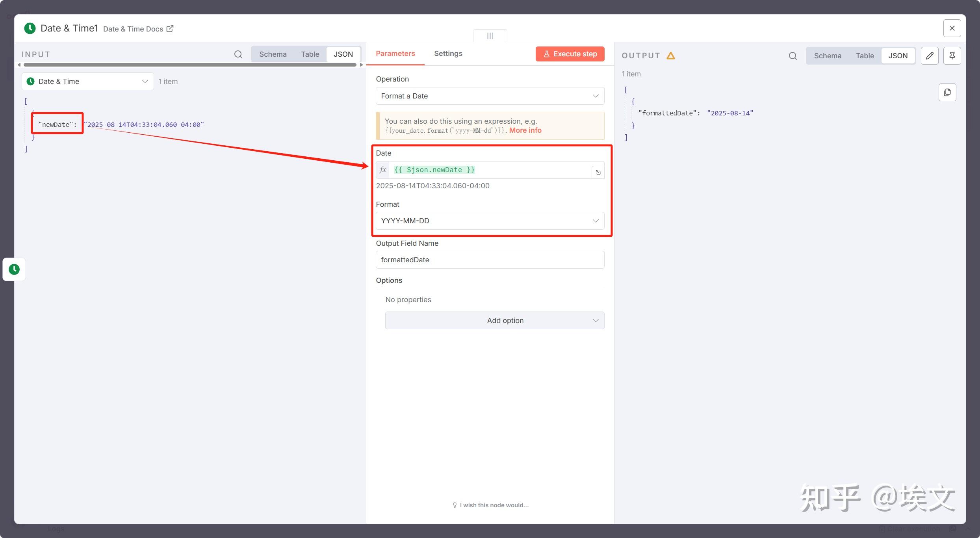Click the previous node clock icon at the left edge
This screenshot has height=538, width=980.
14,269
